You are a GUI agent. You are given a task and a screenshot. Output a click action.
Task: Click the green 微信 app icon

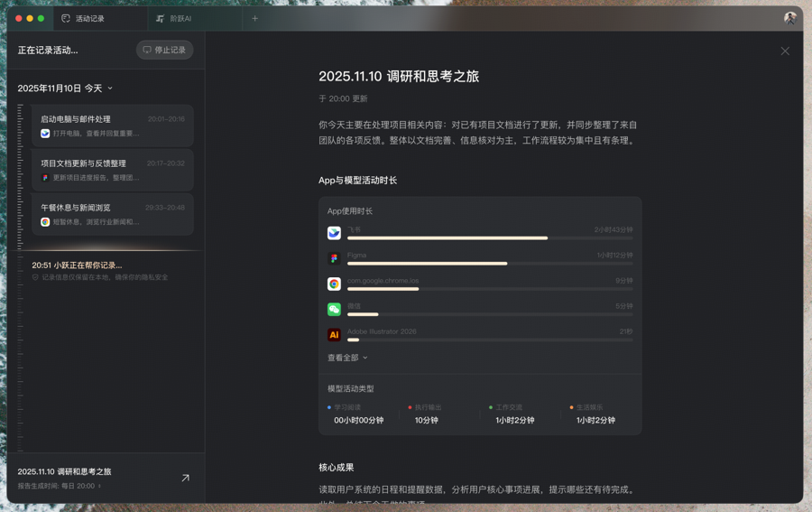click(334, 309)
